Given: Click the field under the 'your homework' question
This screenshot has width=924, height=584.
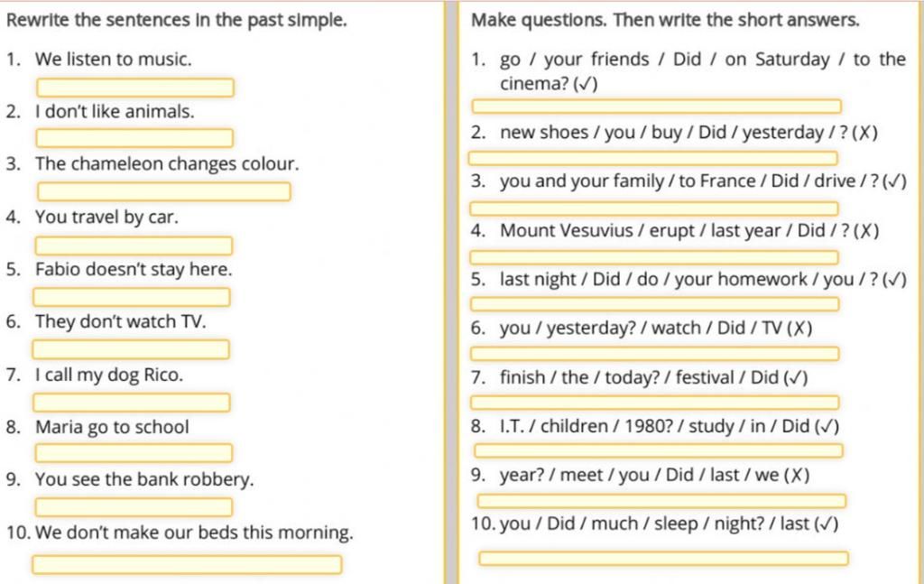Looking at the screenshot, I should (655, 304).
